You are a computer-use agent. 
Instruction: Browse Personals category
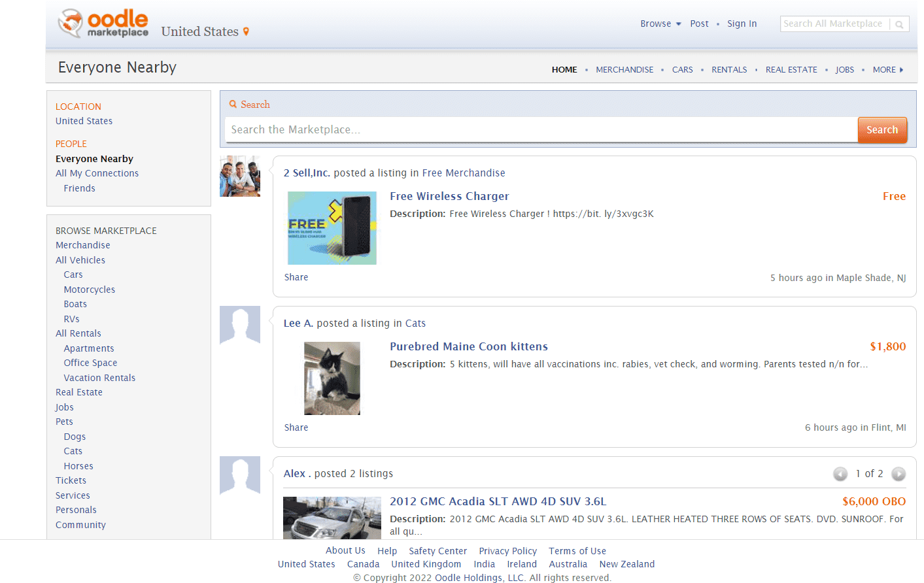[x=76, y=510]
